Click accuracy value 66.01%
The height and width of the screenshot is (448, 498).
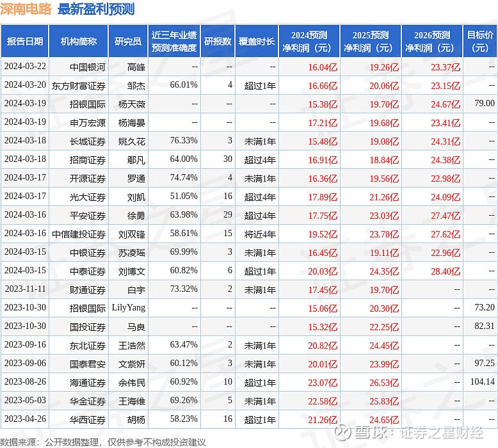(184, 84)
